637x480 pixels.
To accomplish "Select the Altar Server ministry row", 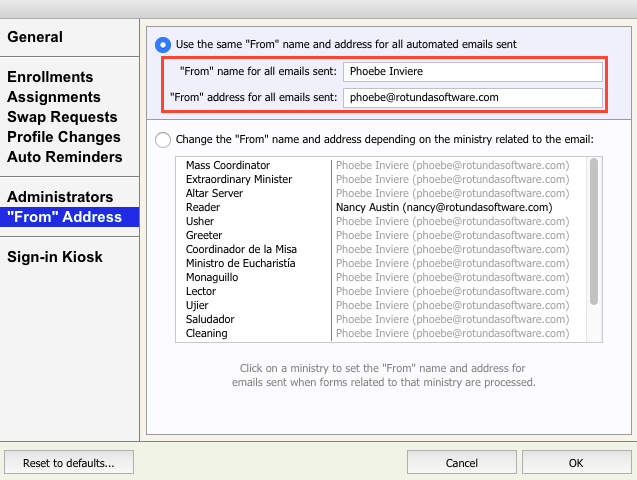I will point(380,193).
